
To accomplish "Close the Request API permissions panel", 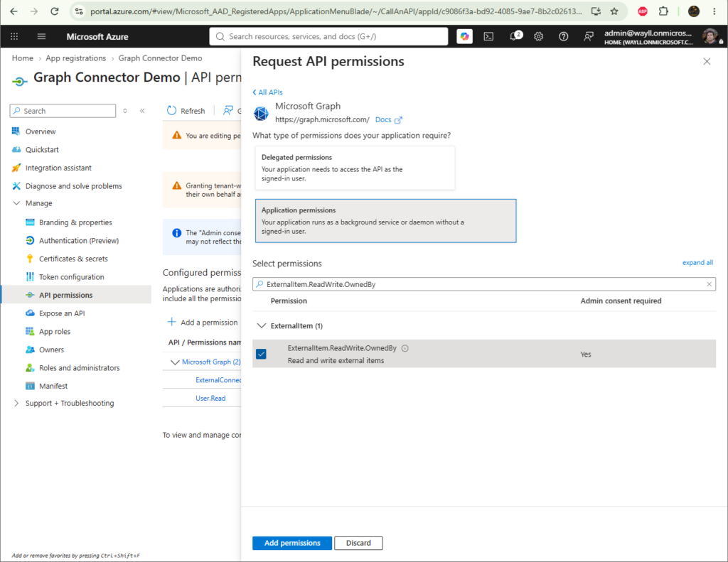I will click(x=707, y=61).
